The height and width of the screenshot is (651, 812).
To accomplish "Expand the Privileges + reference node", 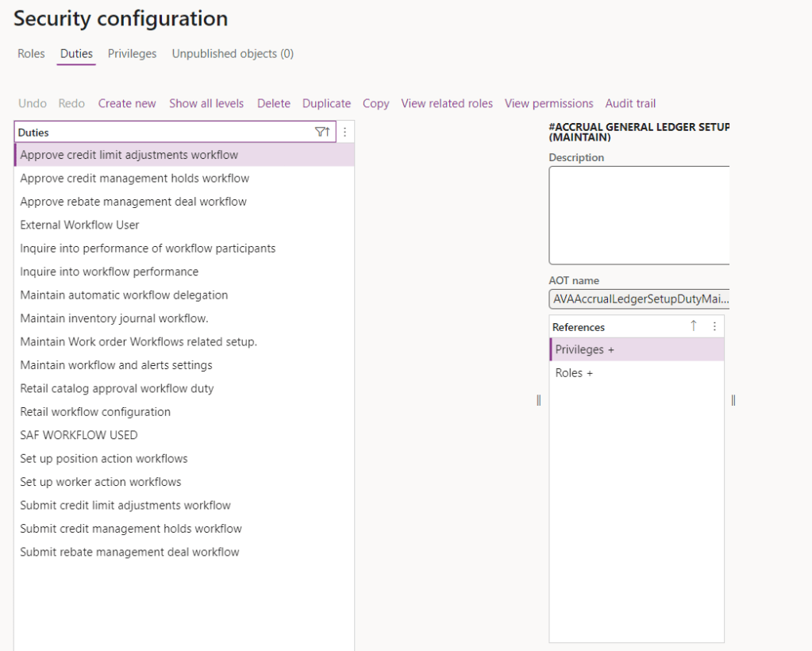I will point(584,349).
